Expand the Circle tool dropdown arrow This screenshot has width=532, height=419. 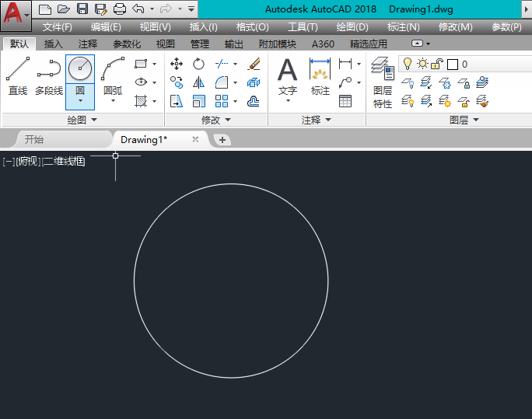coord(80,101)
